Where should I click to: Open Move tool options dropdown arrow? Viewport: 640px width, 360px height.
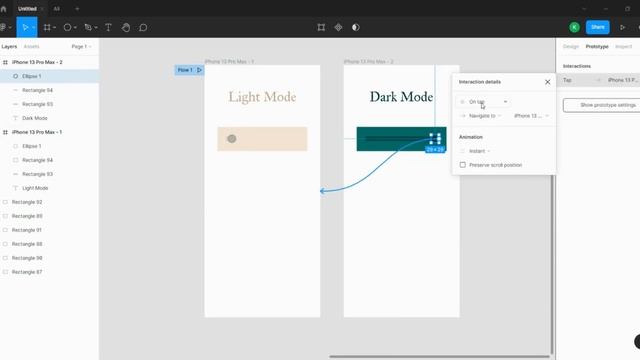[33, 28]
